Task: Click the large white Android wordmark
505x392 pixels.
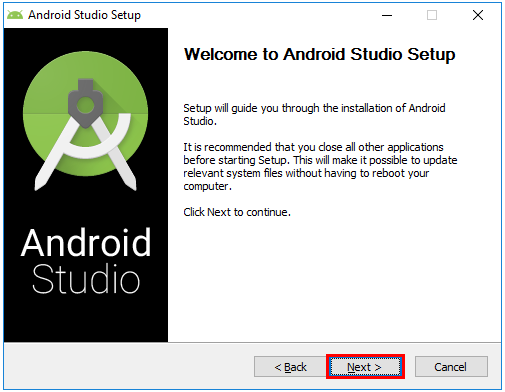Action: 86,242
